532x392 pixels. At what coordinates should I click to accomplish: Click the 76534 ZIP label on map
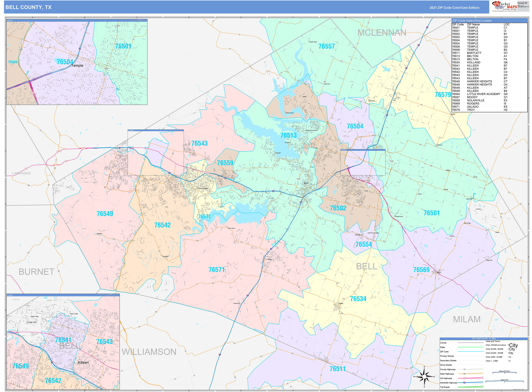(358, 299)
